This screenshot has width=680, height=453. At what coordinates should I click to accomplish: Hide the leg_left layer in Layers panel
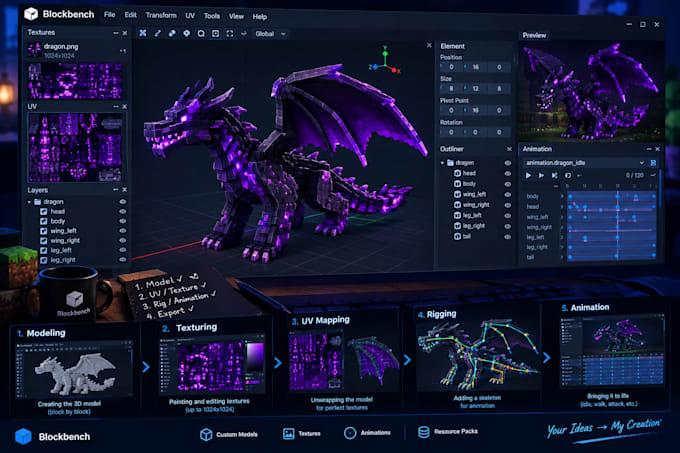click(123, 250)
